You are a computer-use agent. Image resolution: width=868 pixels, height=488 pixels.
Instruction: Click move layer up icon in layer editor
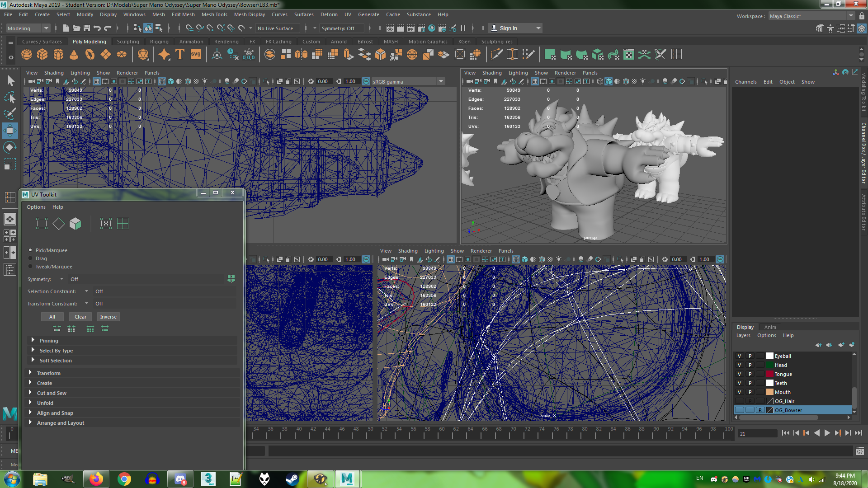pos(818,345)
